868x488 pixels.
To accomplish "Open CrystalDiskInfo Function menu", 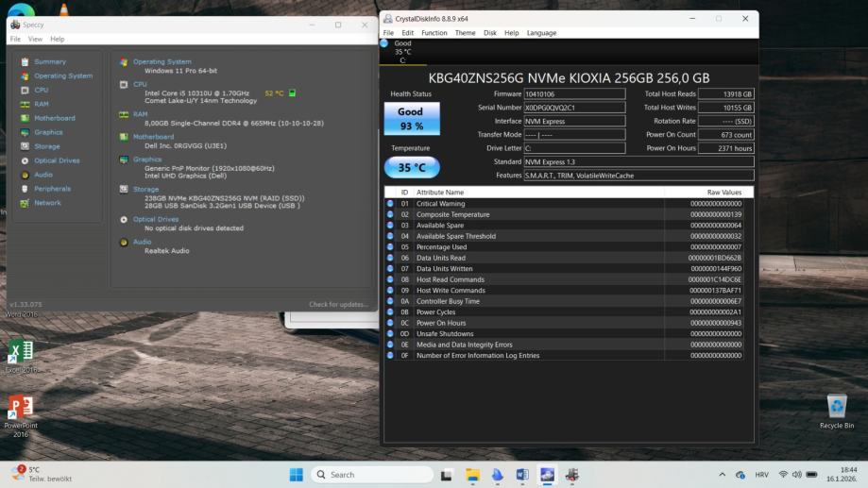I will pos(434,33).
